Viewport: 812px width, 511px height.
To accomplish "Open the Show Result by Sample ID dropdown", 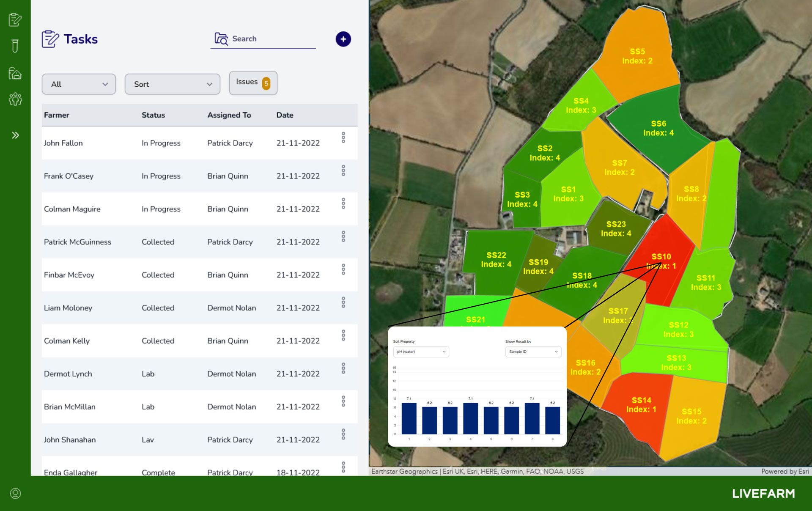I will pyautogui.click(x=533, y=352).
